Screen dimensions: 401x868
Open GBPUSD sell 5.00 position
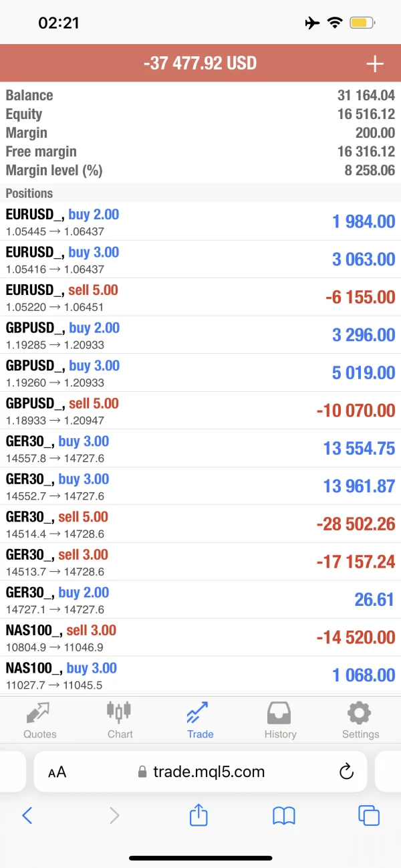(x=200, y=411)
